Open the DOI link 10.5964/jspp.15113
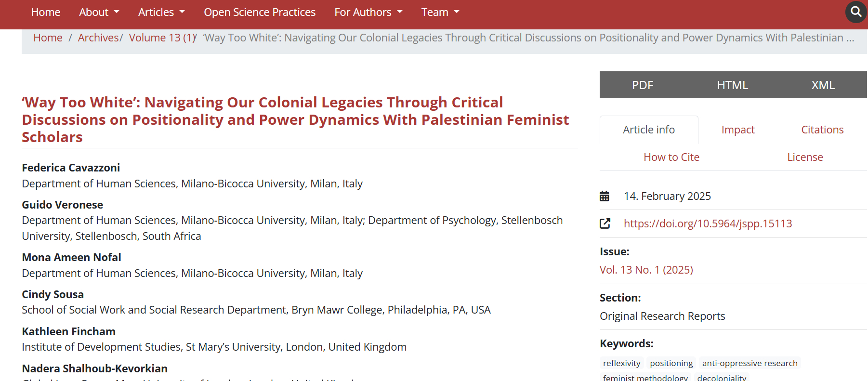 coord(708,223)
